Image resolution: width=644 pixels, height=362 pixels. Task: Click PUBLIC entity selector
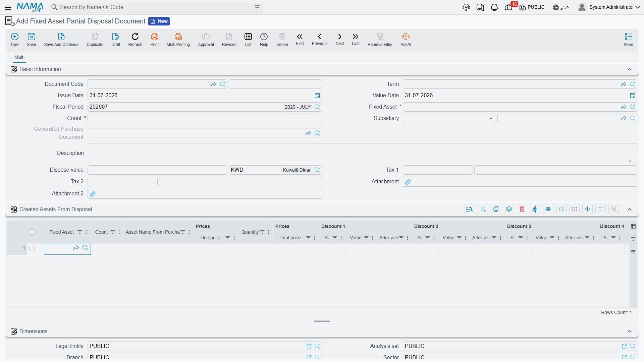tap(532, 7)
